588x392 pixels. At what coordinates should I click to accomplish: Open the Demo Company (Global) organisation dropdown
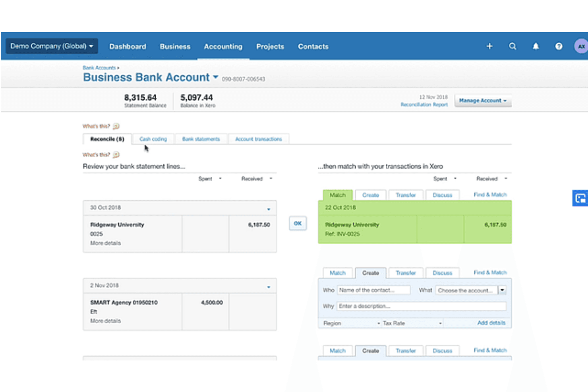pyautogui.click(x=52, y=46)
